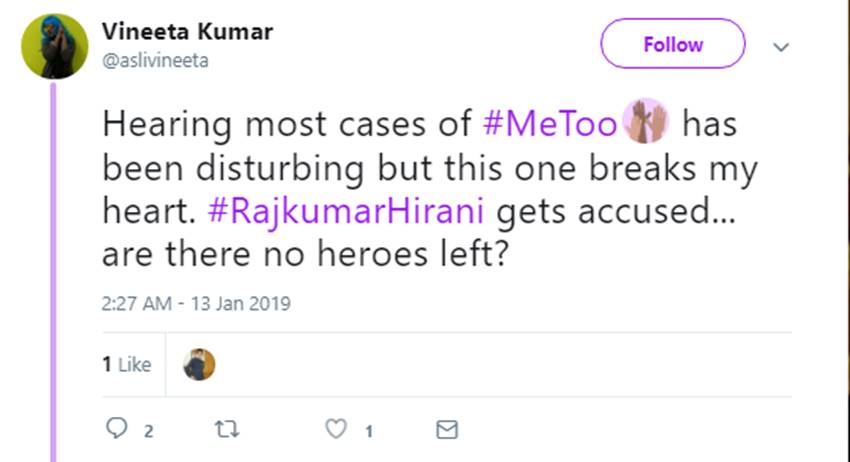The height and width of the screenshot is (462, 850).
Task: Like the tweet with the heart icon
Action: [x=337, y=430]
